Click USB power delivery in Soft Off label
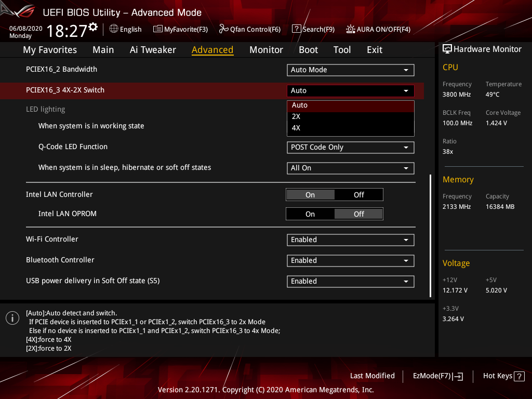Image resolution: width=532 pixels, height=399 pixels. click(x=92, y=281)
